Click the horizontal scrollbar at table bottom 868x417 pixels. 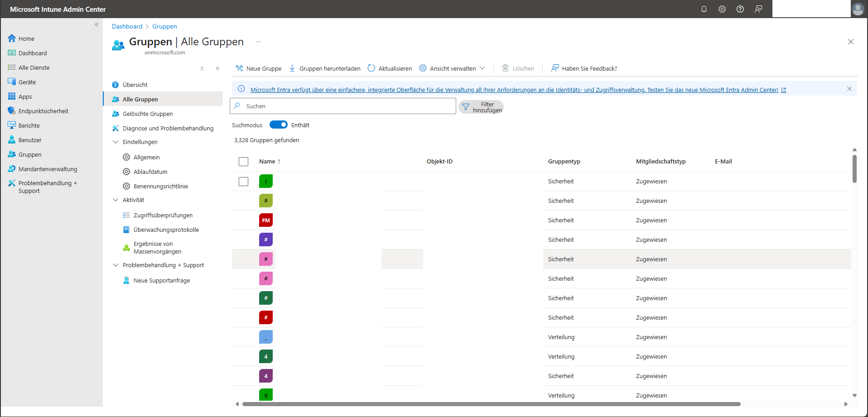coord(491,404)
